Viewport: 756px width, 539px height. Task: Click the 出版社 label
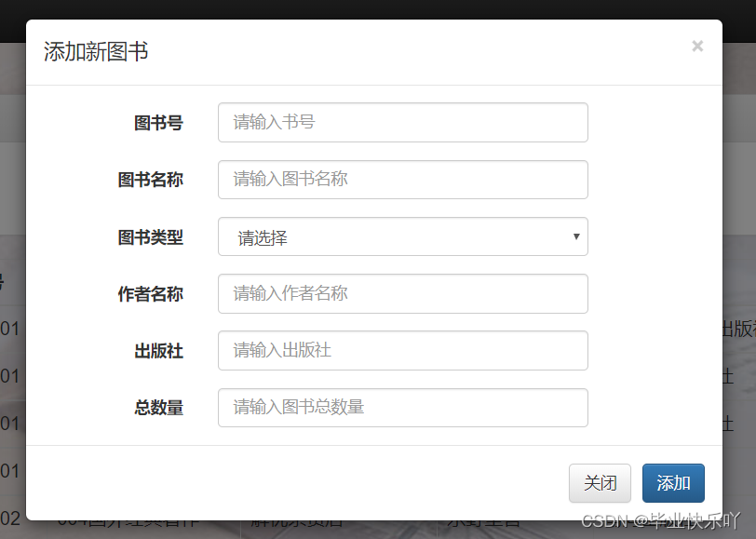click(x=158, y=351)
